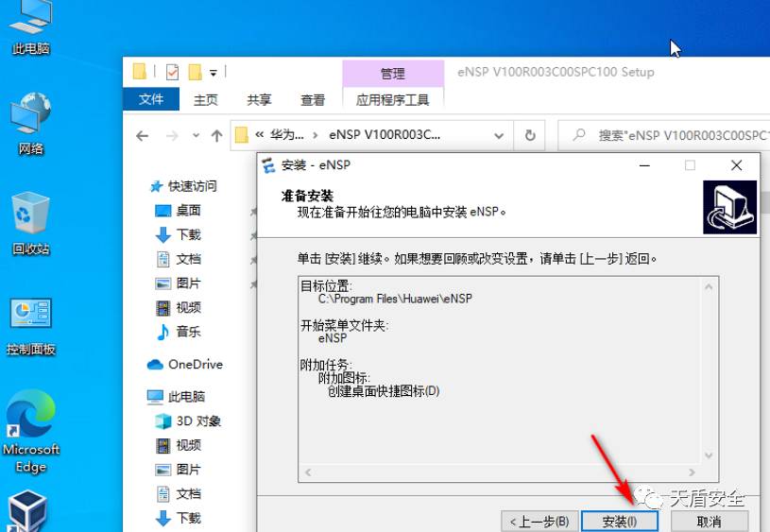Viewport: 770px width, 532px height.
Task: Click the 创建桌面快捷图标(D) summary line
Action: point(383,391)
